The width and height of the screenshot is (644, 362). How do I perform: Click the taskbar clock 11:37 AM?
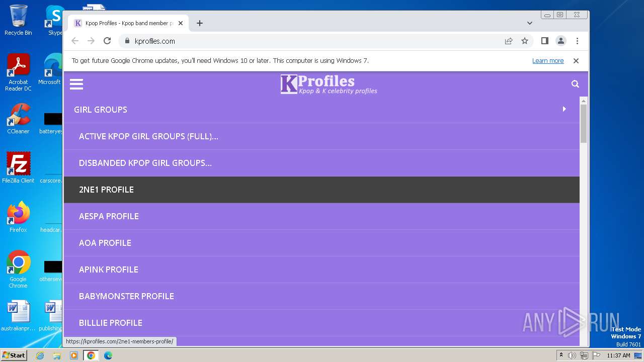[618, 355]
